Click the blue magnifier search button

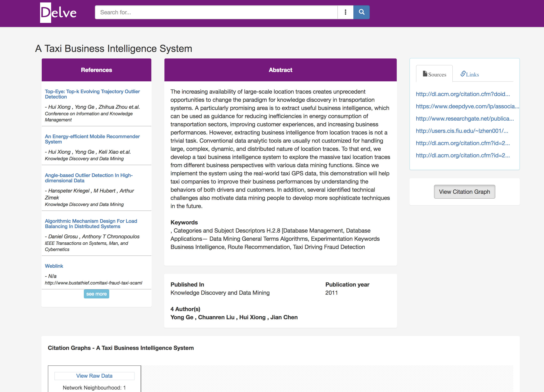point(361,12)
